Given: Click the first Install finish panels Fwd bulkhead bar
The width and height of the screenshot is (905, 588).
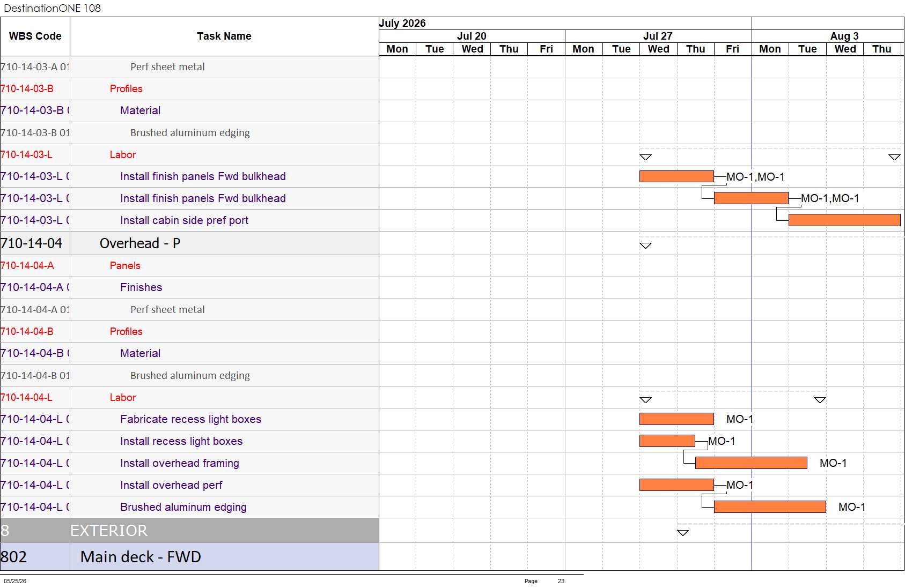Looking at the screenshot, I should (676, 176).
